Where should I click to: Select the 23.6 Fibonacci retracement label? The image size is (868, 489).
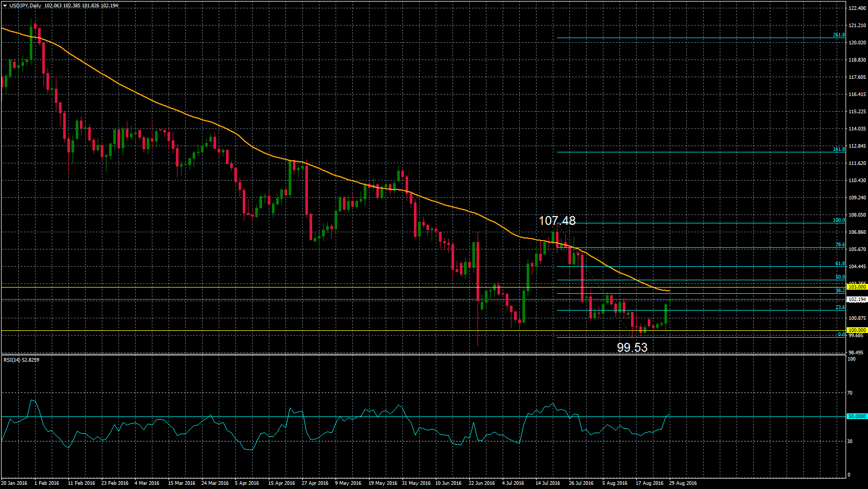pyautogui.click(x=840, y=307)
